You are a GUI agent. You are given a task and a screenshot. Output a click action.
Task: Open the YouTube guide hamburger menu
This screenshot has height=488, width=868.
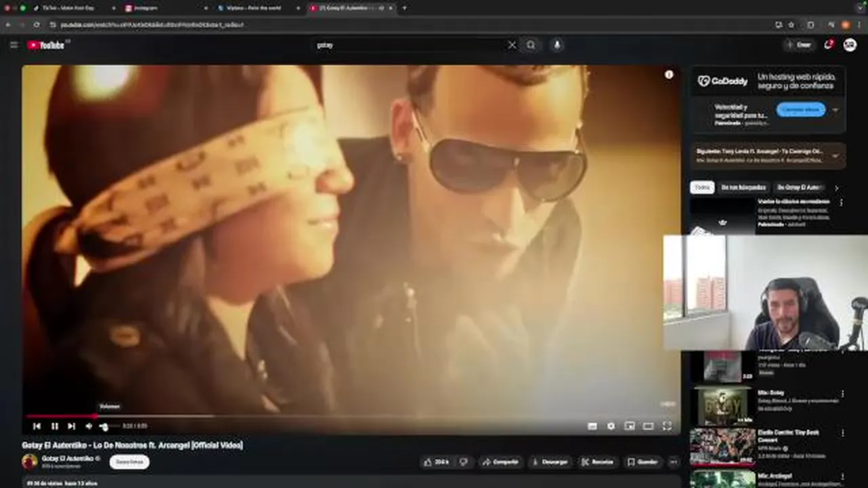click(x=14, y=45)
